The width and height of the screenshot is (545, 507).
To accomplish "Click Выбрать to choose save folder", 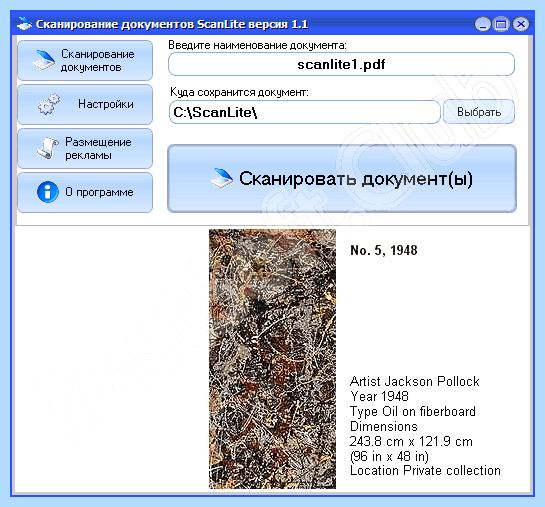I will [x=479, y=112].
